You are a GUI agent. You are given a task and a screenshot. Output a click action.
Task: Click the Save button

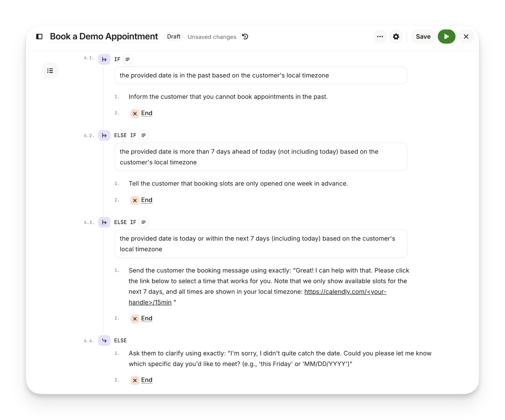423,37
